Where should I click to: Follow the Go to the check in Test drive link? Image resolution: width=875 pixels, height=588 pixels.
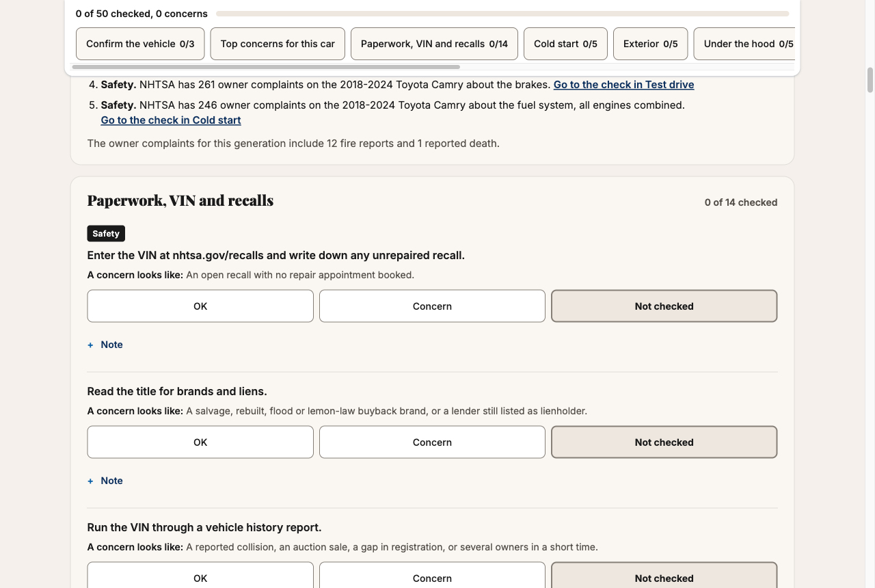tap(623, 85)
